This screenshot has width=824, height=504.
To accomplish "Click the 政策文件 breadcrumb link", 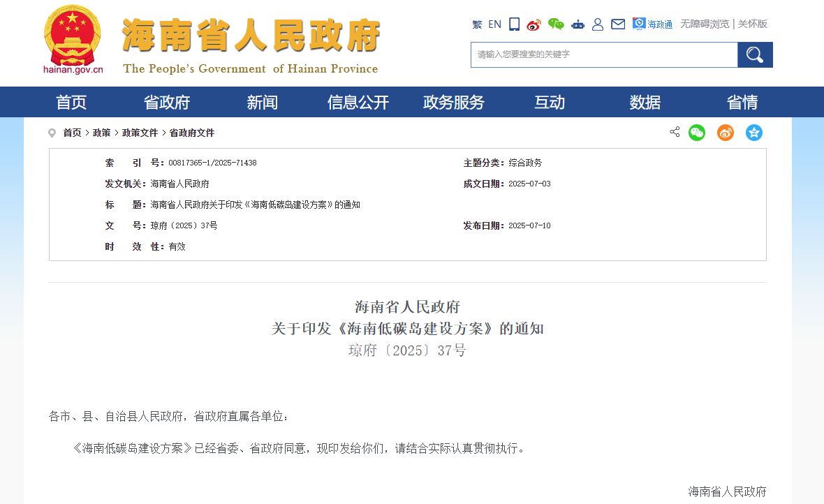I will (x=140, y=133).
